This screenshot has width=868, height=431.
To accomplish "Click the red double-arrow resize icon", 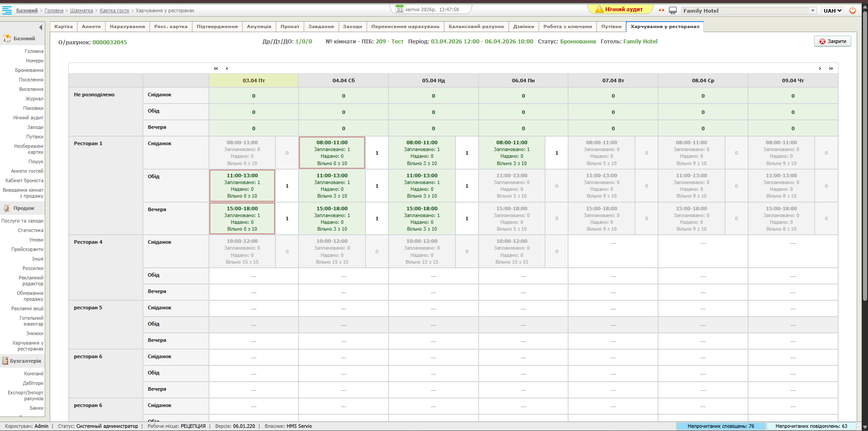I will 661,10.
